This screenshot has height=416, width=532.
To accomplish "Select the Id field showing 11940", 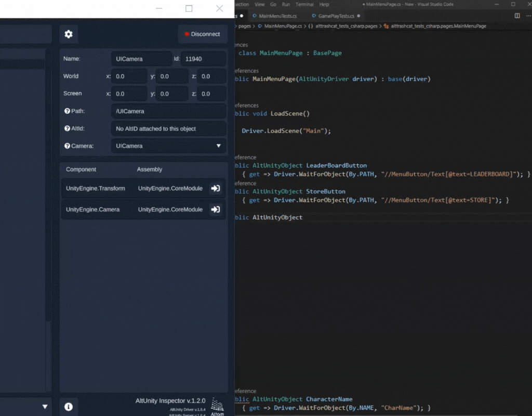I will [204, 59].
